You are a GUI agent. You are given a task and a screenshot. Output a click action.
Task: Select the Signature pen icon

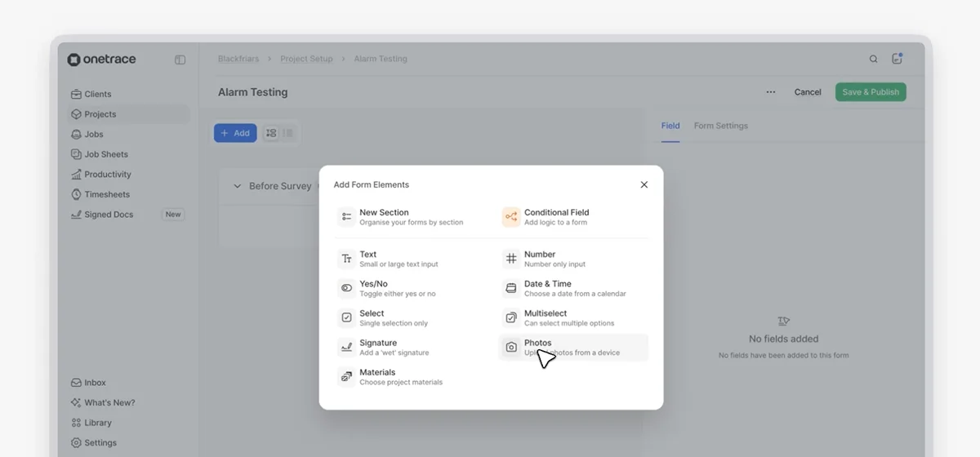click(x=346, y=347)
